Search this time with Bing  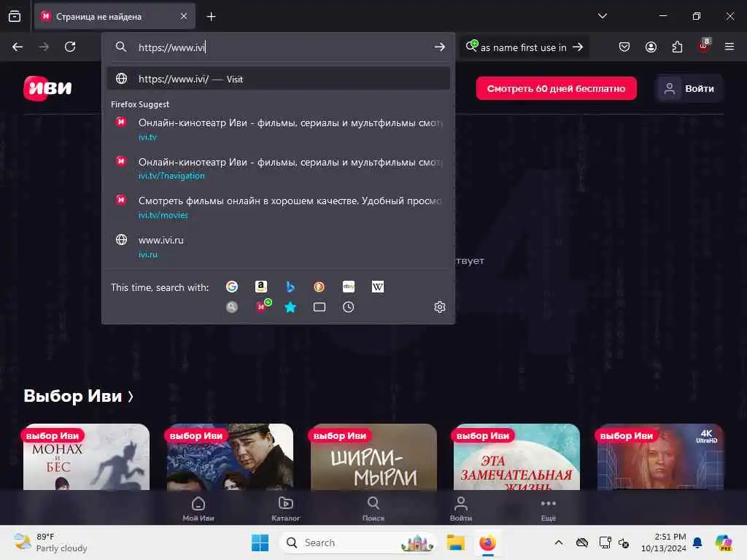(x=290, y=287)
